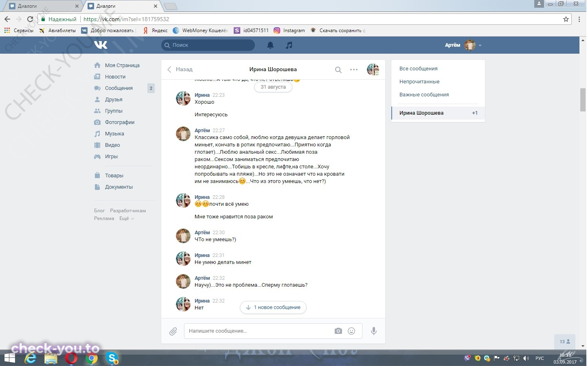Open the Instagram bookmark
Screen dimensions: 588x366
click(x=290, y=30)
